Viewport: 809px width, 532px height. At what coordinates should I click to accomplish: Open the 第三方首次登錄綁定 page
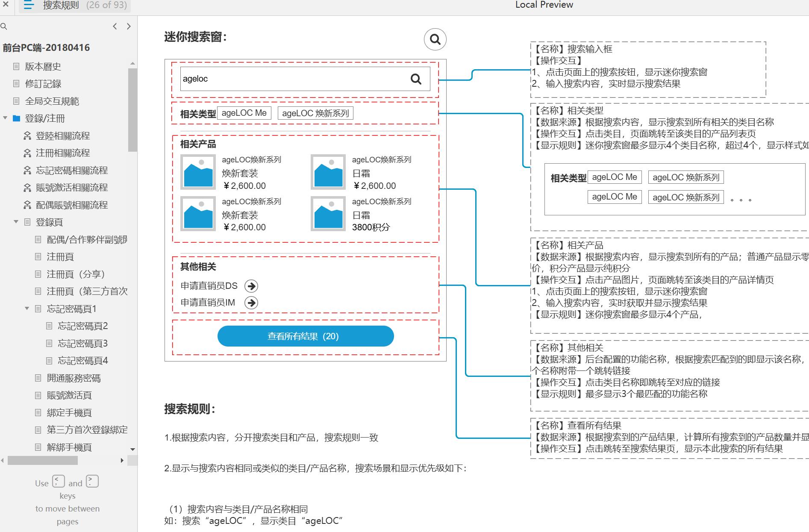(87, 430)
